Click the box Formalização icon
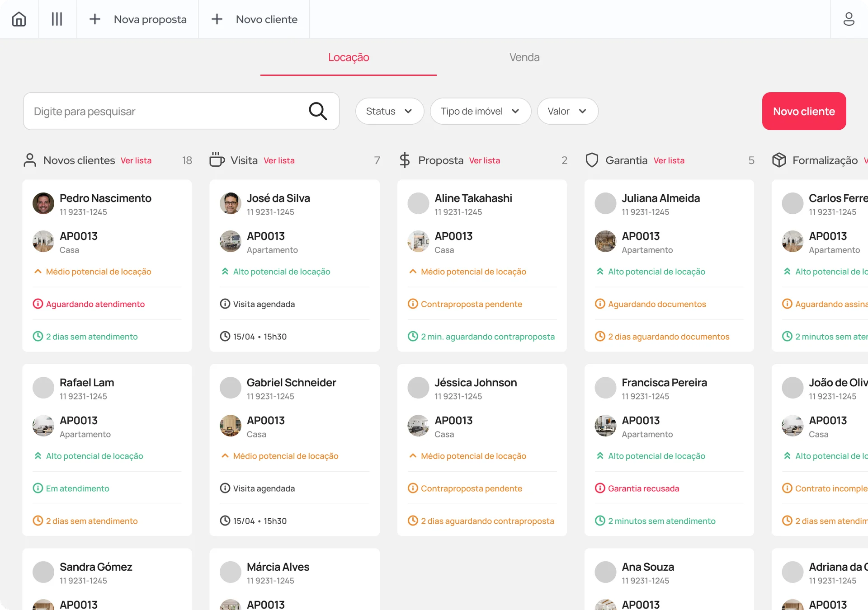This screenshot has width=868, height=610. [x=779, y=160]
